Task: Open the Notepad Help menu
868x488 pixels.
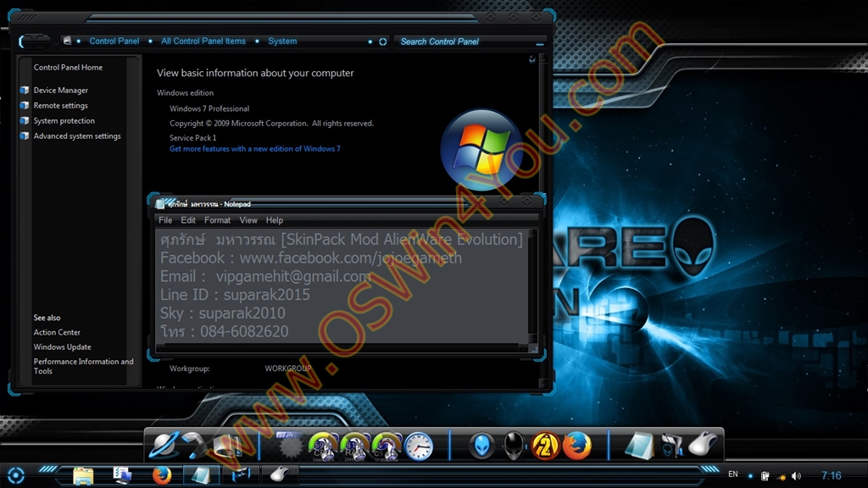Action: [x=274, y=220]
